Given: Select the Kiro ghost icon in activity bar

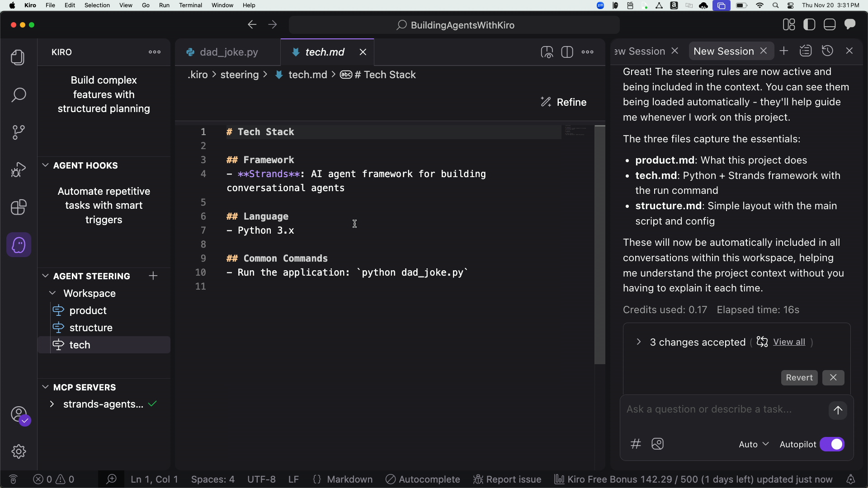Looking at the screenshot, I should click(19, 245).
